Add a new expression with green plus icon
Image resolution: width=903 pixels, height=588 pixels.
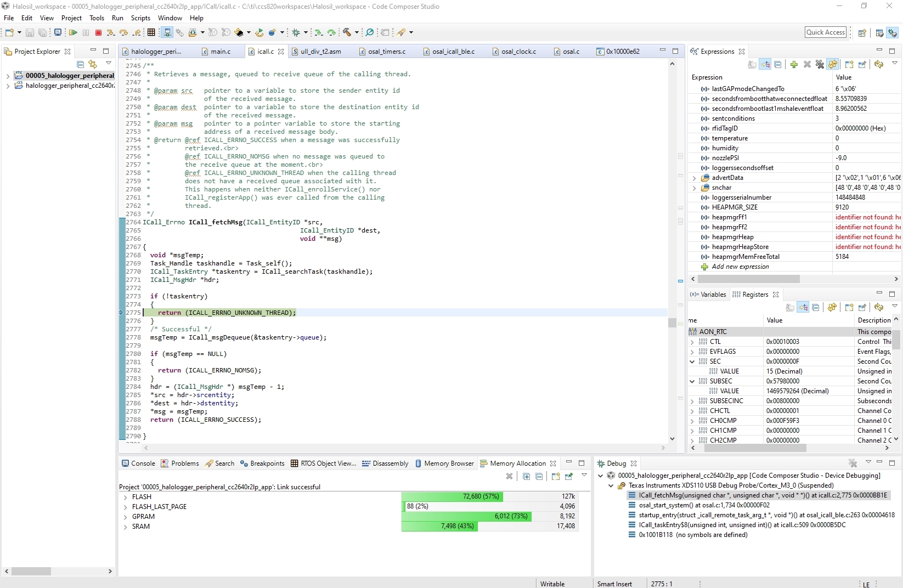pyautogui.click(x=794, y=65)
